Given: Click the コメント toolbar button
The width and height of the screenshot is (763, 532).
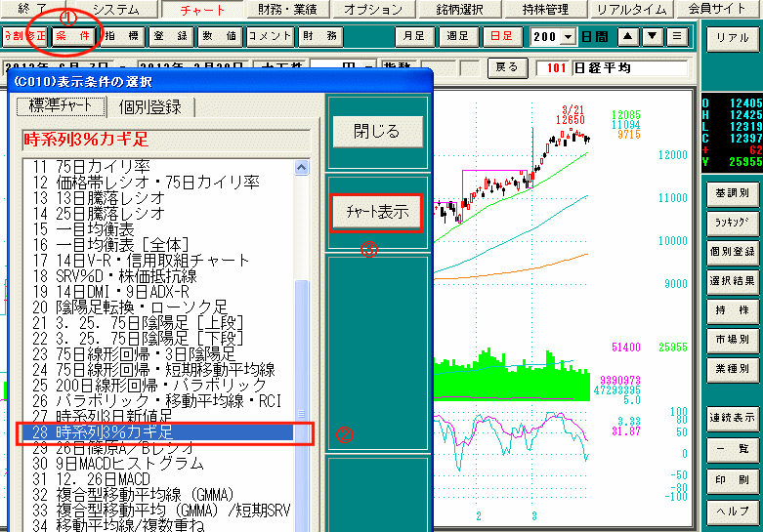Looking at the screenshot, I should 270,36.
